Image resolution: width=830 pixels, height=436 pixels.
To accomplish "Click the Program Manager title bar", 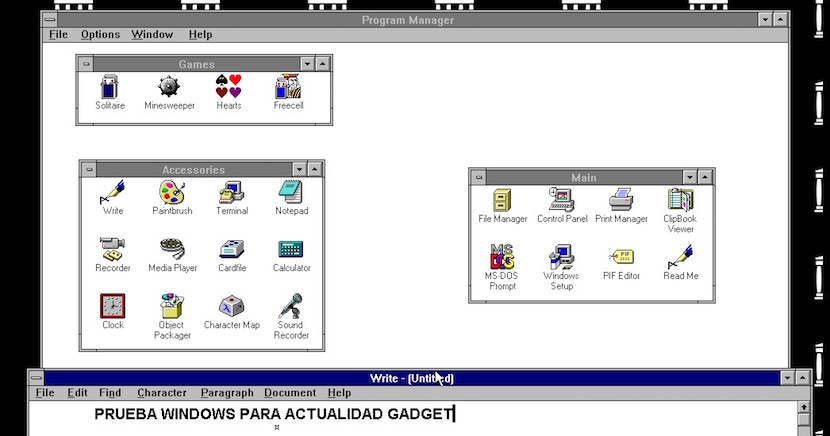I will [x=408, y=20].
